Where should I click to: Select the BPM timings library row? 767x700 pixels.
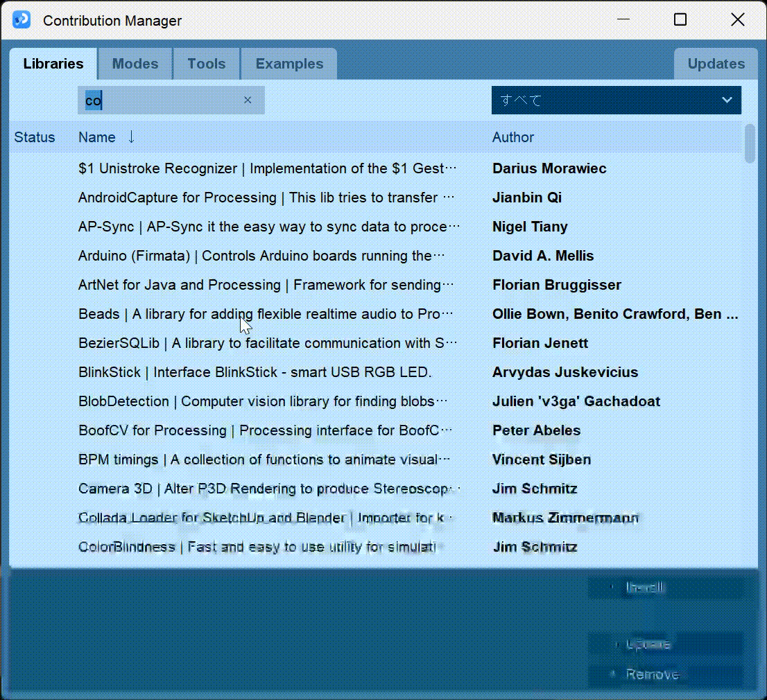[376, 460]
